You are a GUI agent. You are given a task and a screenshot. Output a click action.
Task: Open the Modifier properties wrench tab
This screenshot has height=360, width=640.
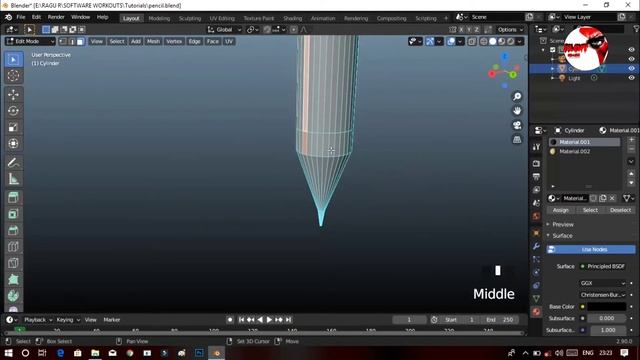[536, 246]
